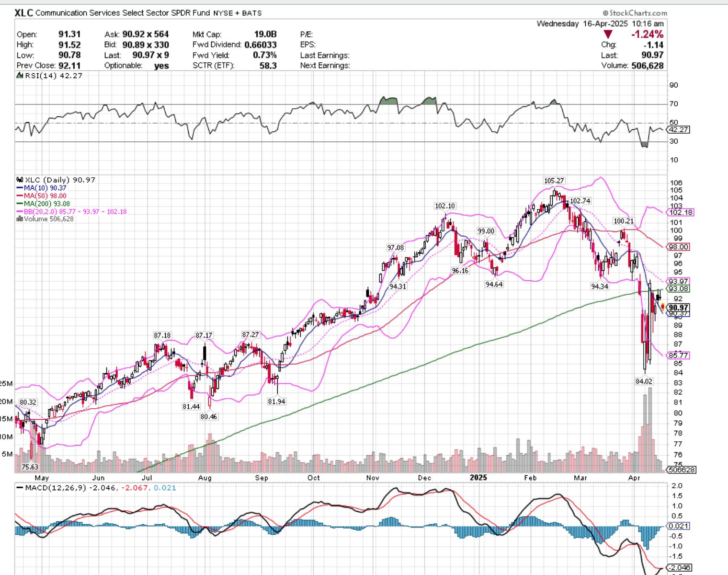Click the 102.74 price label
The image size is (728, 575).
[580, 201]
